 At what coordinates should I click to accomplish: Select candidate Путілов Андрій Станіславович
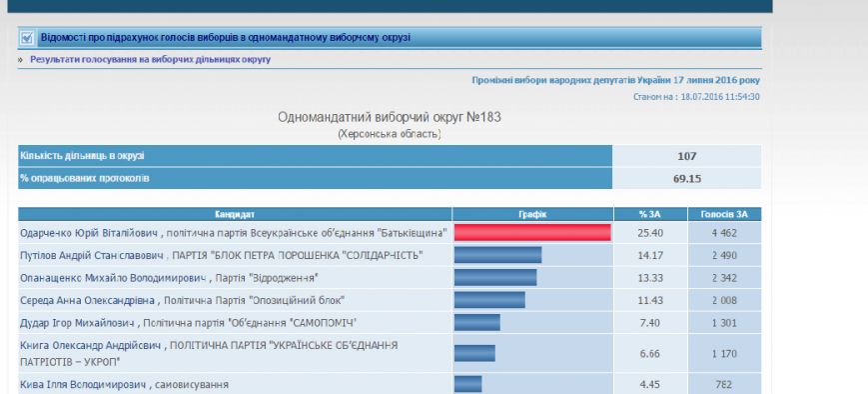click(91, 255)
